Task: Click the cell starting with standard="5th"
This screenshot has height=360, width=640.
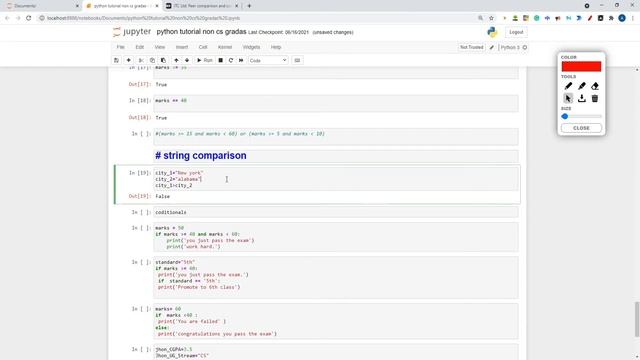Action: coord(336,278)
